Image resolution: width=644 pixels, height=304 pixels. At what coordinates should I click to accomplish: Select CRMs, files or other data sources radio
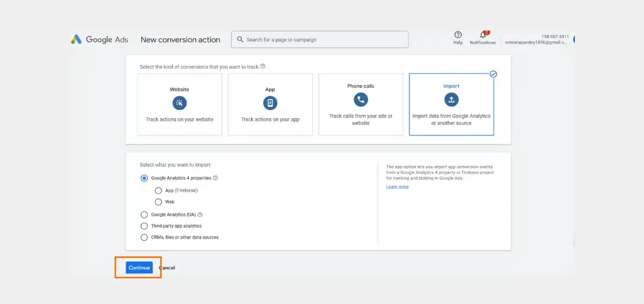point(144,237)
